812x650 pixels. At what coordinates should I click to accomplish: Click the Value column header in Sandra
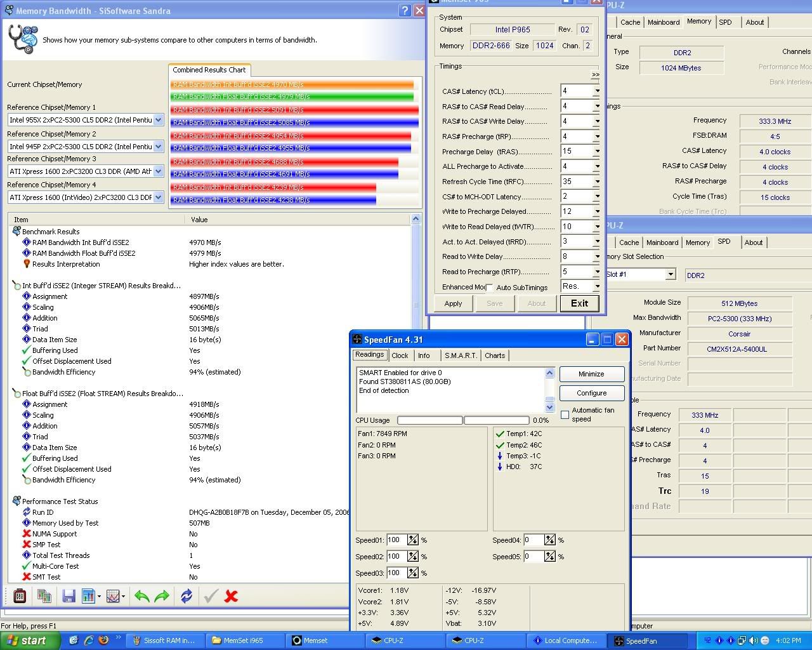[297, 220]
